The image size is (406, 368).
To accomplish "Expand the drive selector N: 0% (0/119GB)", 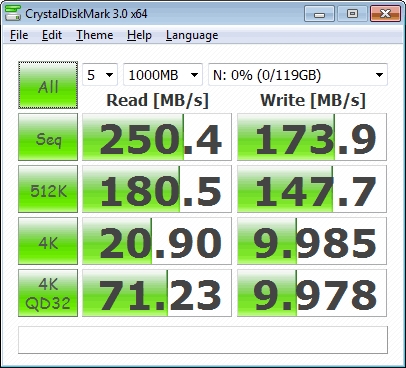I will pyautogui.click(x=298, y=75).
